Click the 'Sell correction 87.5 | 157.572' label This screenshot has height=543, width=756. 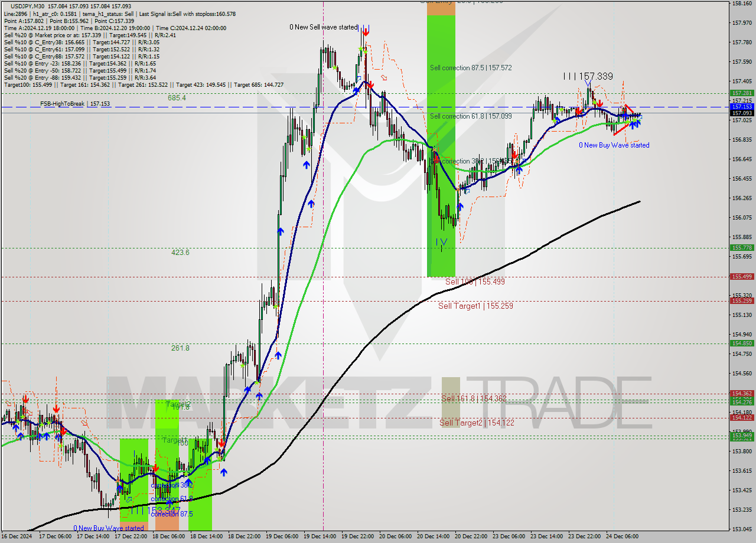click(x=471, y=68)
